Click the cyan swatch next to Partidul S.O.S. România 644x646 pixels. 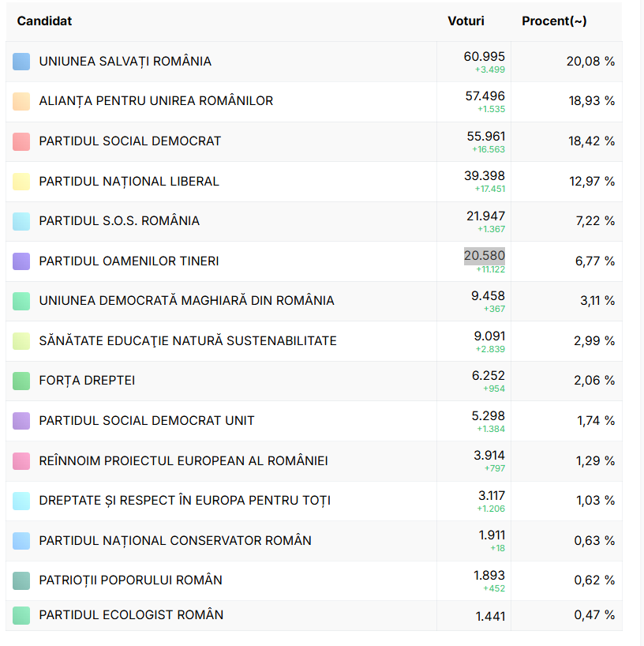click(x=21, y=221)
